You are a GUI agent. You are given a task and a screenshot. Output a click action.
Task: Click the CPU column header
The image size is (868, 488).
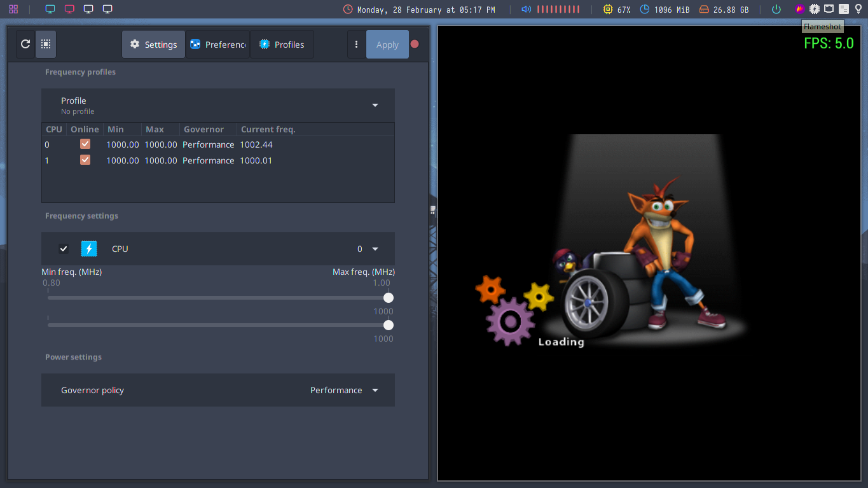[54, 129]
